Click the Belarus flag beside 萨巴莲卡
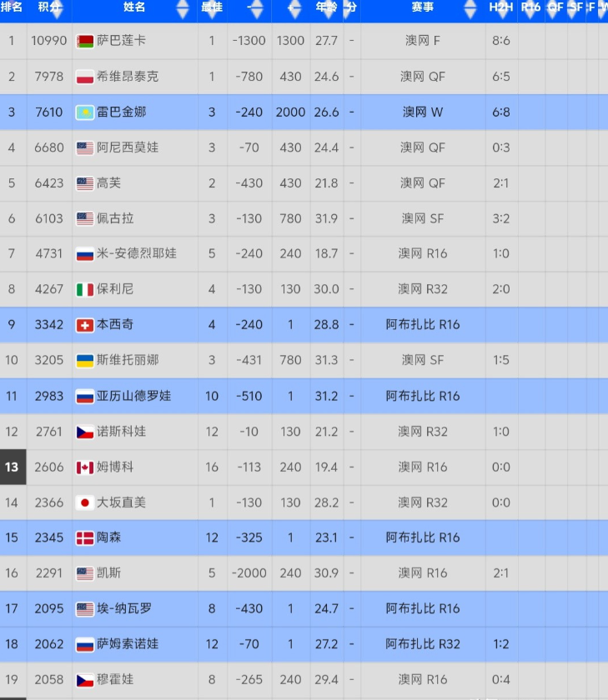This screenshot has height=700, width=608. coord(85,41)
